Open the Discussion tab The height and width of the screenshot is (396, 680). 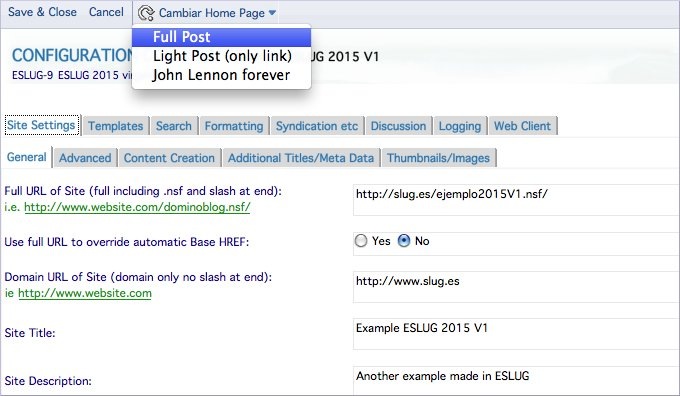pos(399,126)
